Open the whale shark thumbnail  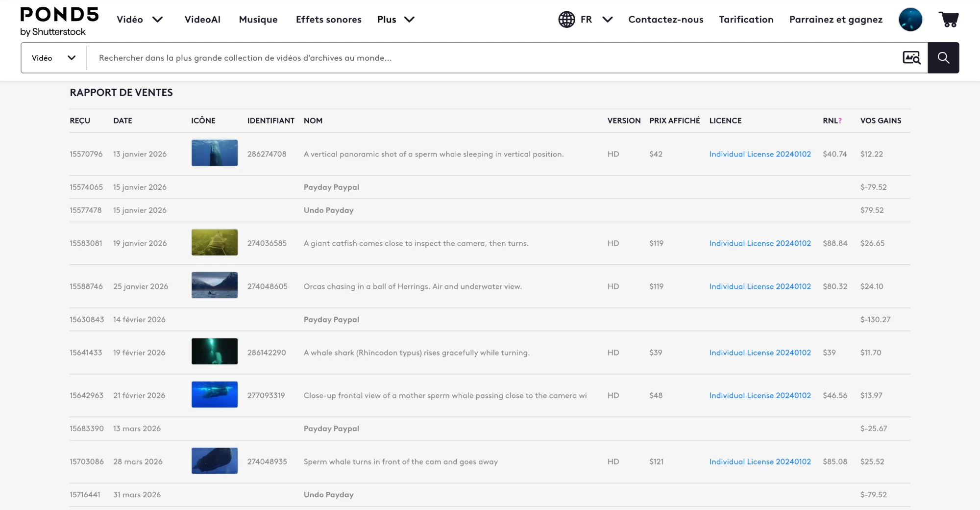coord(215,351)
